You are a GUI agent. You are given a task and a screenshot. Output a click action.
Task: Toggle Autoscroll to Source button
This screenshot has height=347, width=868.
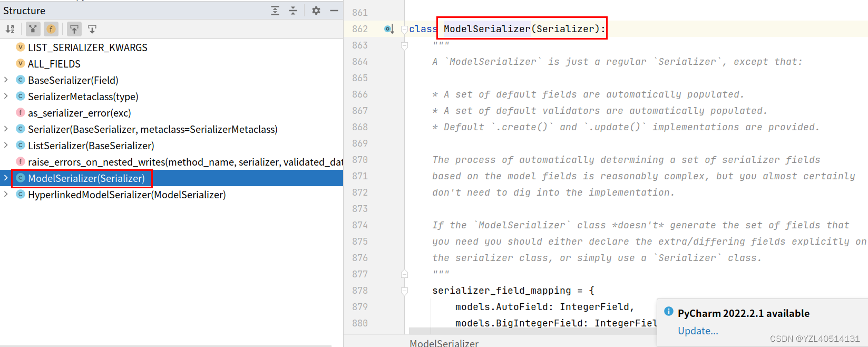[x=74, y=29]
